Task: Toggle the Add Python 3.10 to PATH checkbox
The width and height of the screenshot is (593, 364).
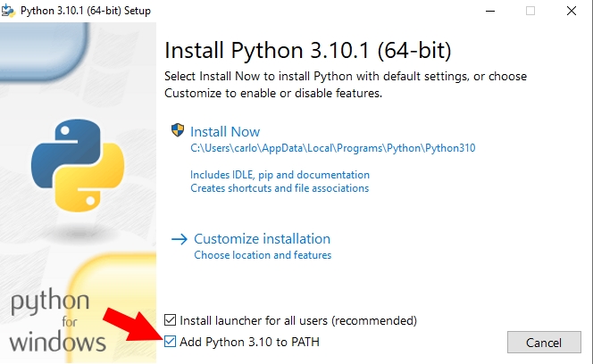Action: (x=171, y=342)
